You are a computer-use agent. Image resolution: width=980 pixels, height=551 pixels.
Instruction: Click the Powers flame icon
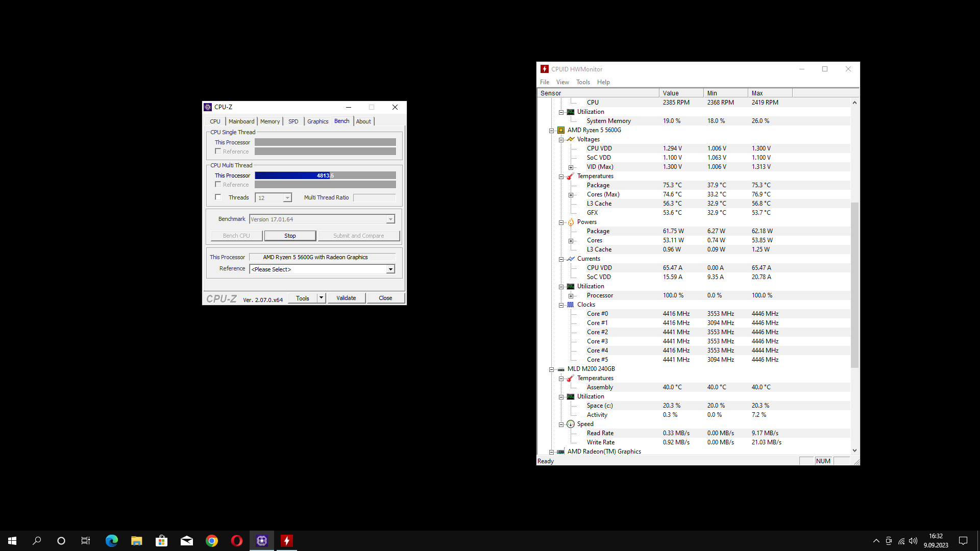[x=571, y=222]
